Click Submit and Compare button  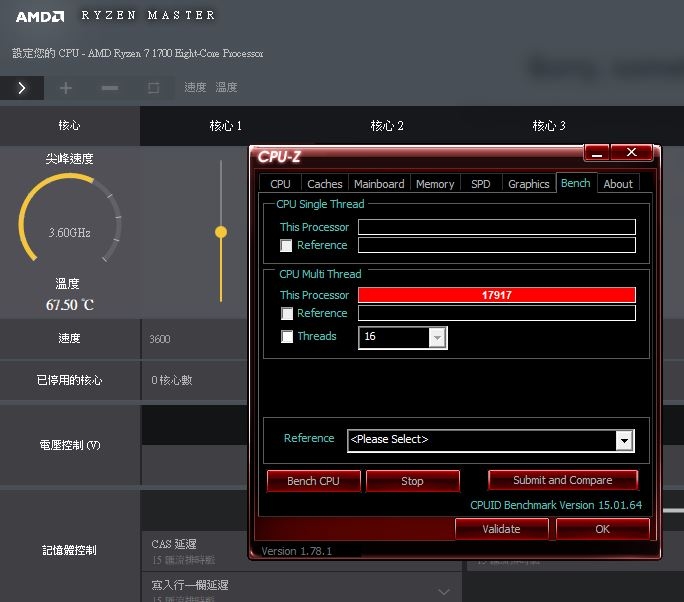point(563,480)
